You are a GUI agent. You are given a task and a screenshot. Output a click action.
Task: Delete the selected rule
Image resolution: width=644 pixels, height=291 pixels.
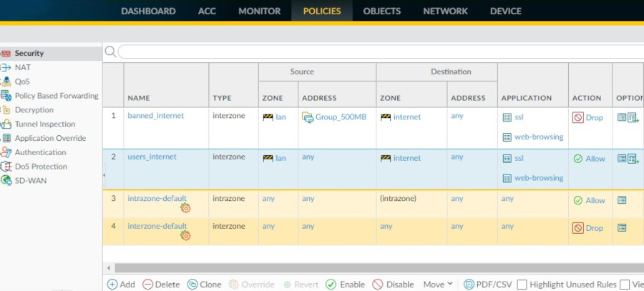point(161,285)
